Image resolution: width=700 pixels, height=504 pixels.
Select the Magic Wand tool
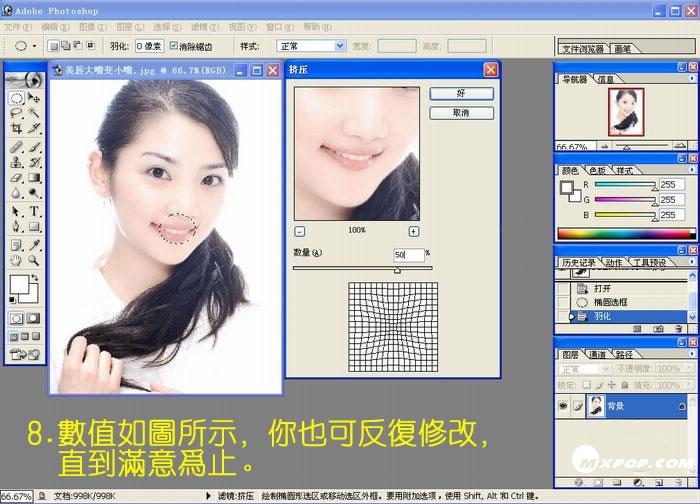[33, 113]
